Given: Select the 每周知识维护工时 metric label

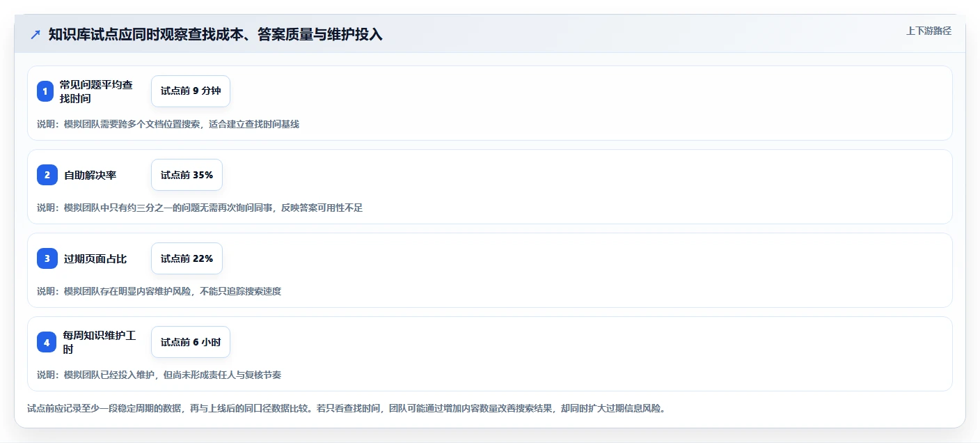Looking at the screenshot, I should (99, 342).
